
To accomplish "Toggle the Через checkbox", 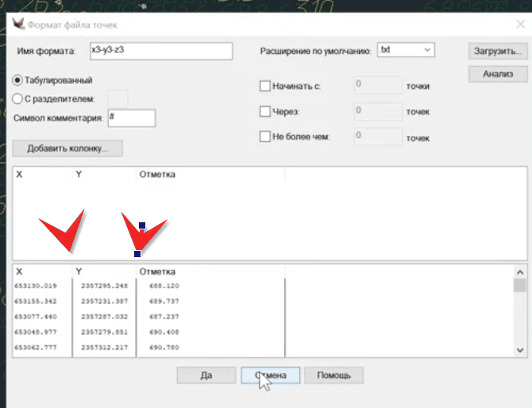I will point(266,112).
